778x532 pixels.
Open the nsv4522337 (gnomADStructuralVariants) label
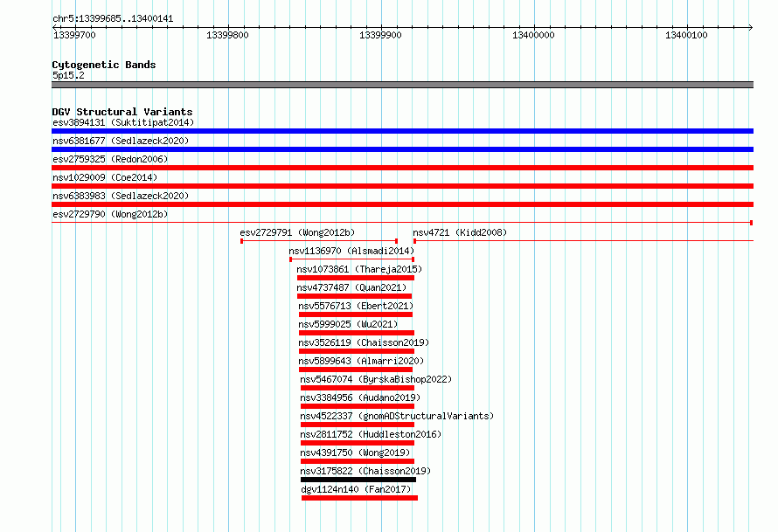[x=397, y=416]
